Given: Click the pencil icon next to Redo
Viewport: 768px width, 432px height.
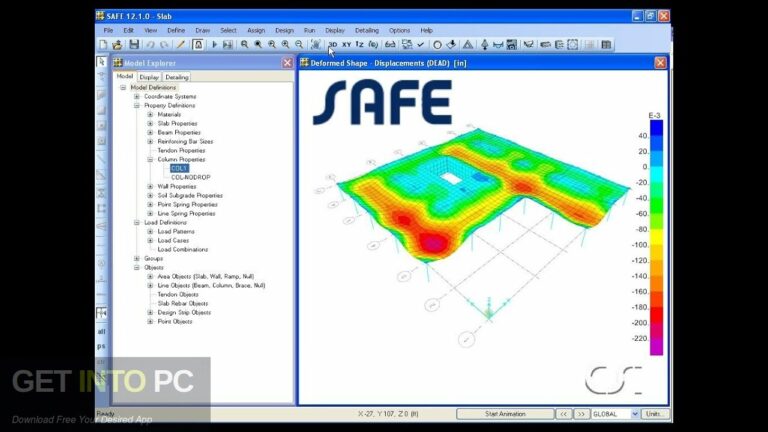Looking at the screenshot, I should coord(181,45).
